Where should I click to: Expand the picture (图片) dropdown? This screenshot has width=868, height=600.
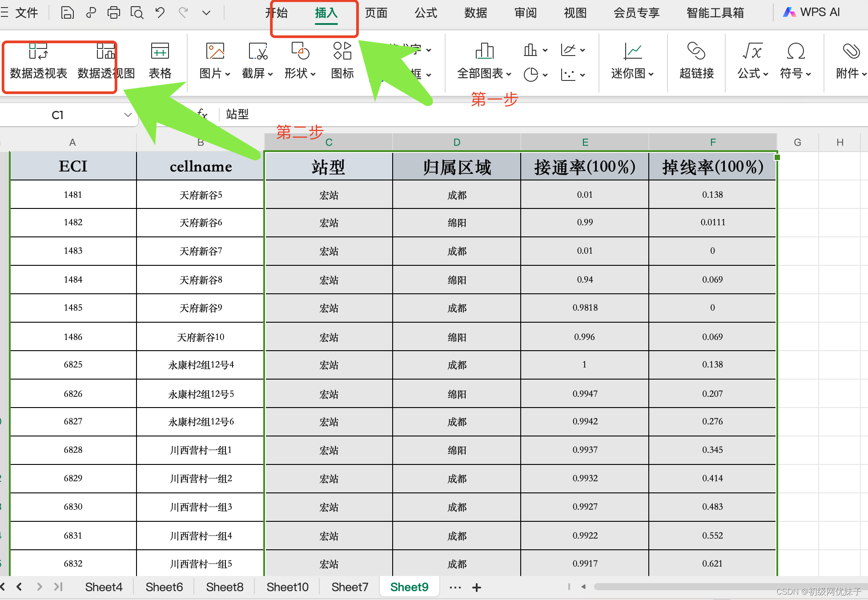(x=228, y=74)
